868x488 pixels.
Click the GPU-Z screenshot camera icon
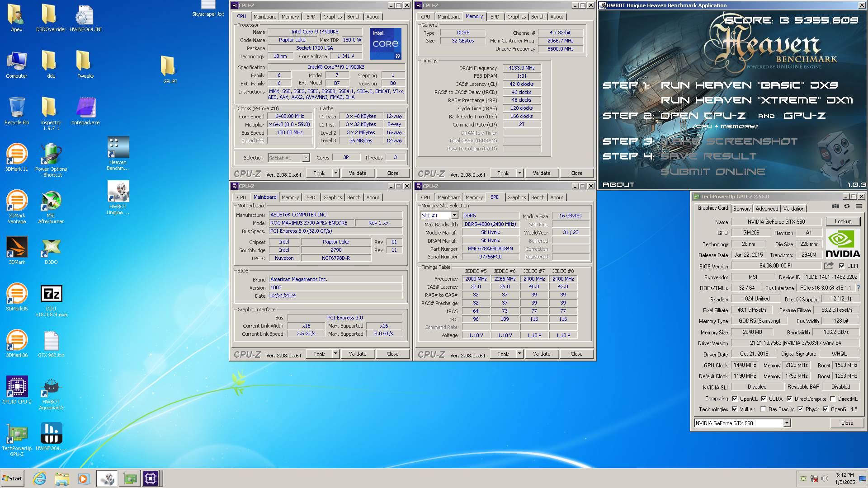point(835,206)
